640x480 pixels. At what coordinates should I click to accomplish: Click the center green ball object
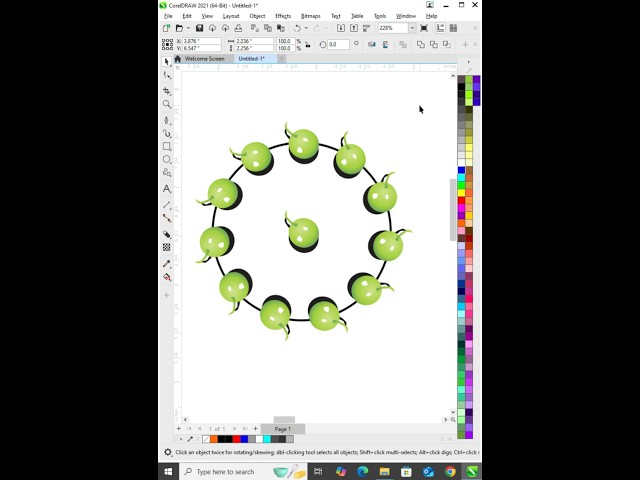click(303, 233)
